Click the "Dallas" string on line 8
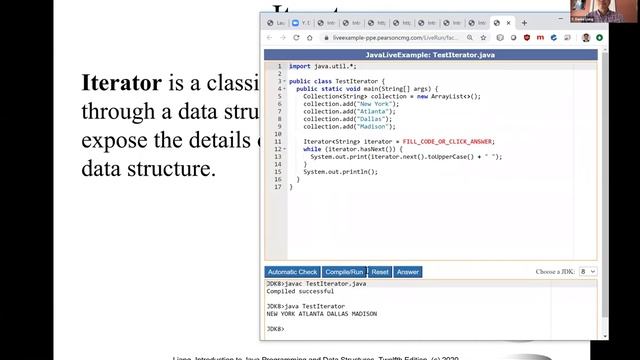Image resolution: width=640 pixels, height=360 pixels. pos(371,119)
